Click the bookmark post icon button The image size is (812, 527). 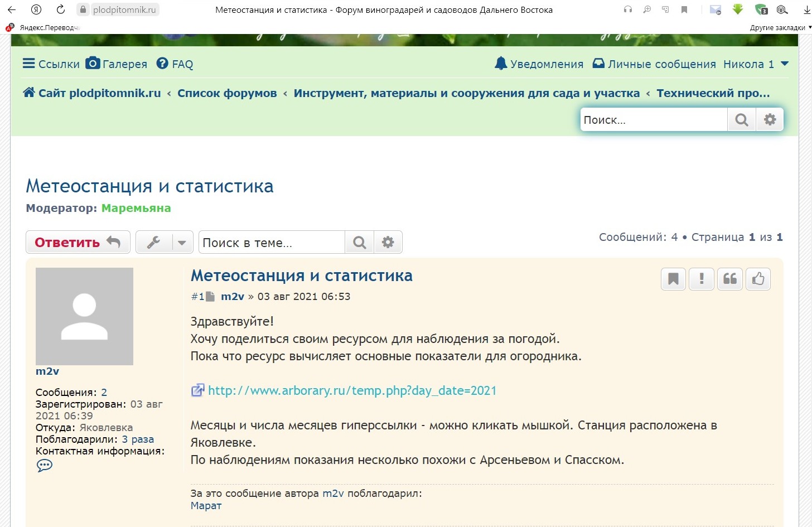coord(673,279)
